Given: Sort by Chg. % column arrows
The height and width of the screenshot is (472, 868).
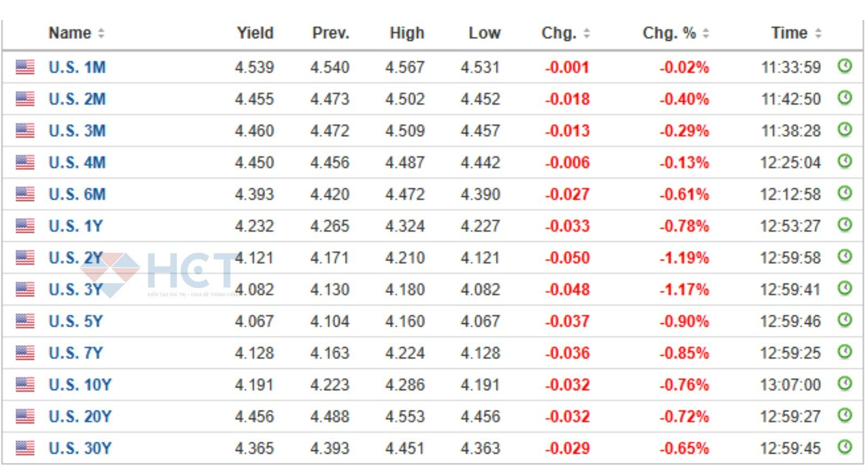Looking at the screenshot, I should coord(706,34).
